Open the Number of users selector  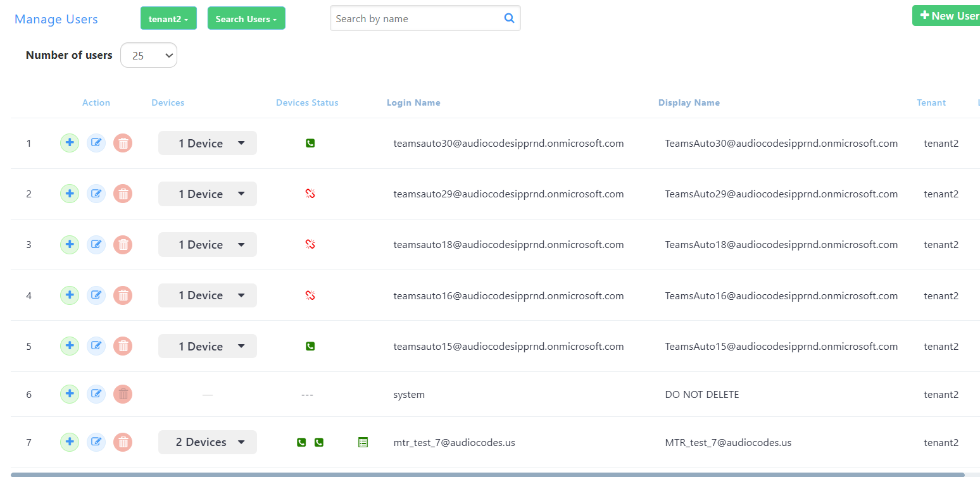(x=149, y=56)
